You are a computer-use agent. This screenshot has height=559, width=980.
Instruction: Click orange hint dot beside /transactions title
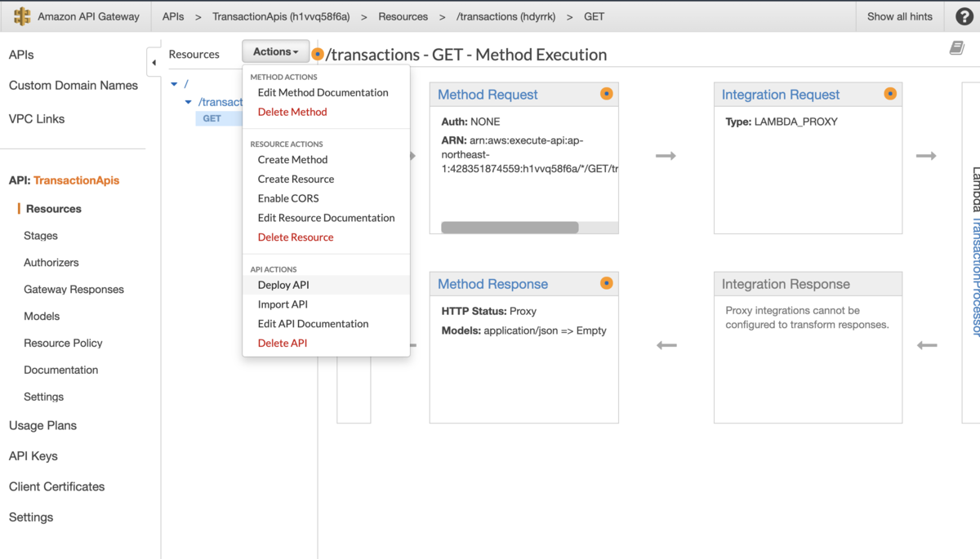(x=318, y=55)
